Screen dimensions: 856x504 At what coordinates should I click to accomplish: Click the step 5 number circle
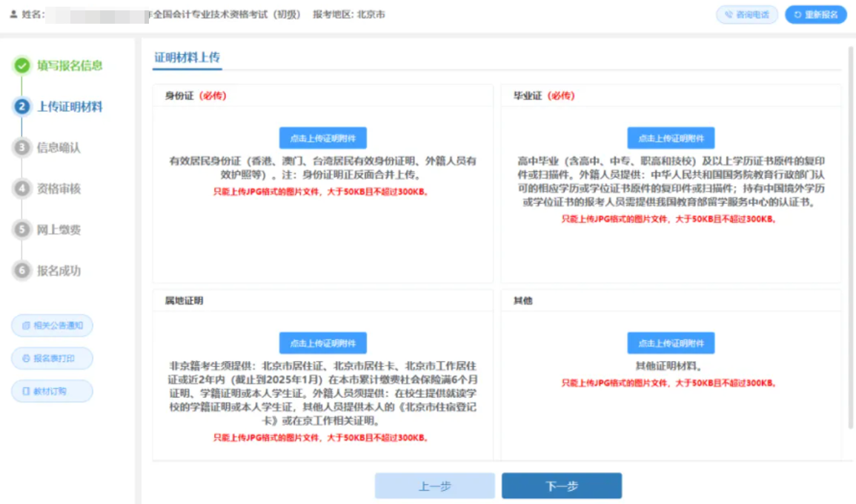22,230
